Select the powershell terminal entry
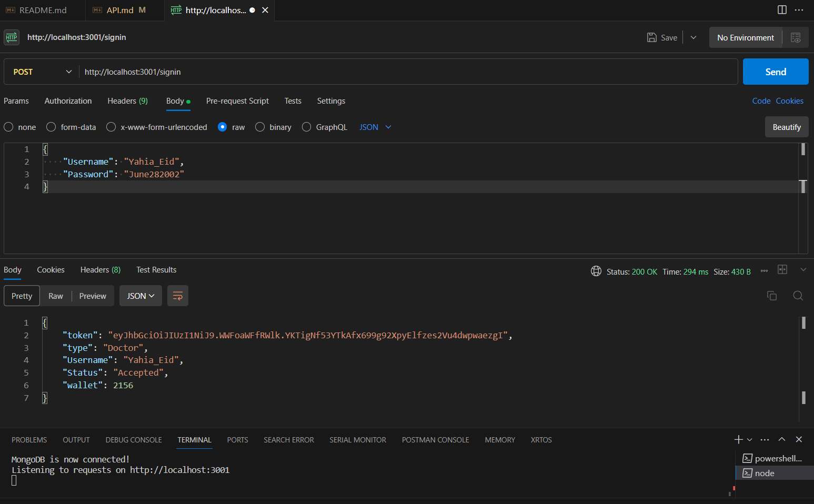The image size is (814, 504). pos(775,458)
